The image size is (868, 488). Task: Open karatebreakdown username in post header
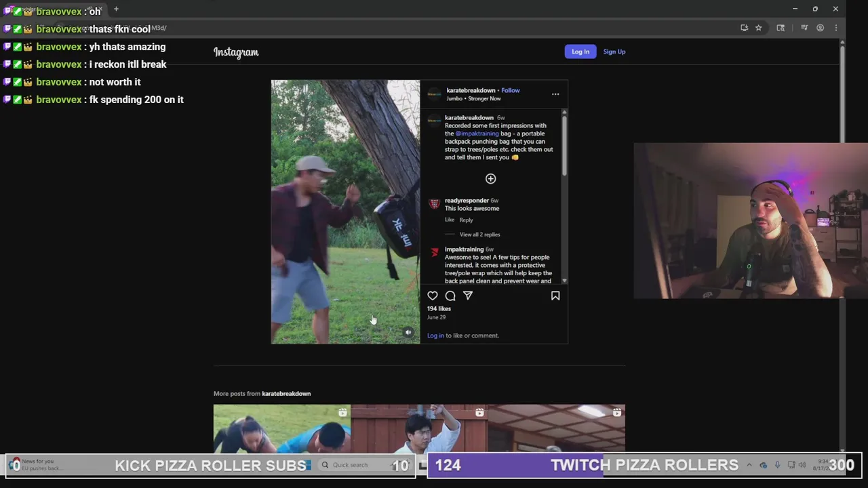471,90
